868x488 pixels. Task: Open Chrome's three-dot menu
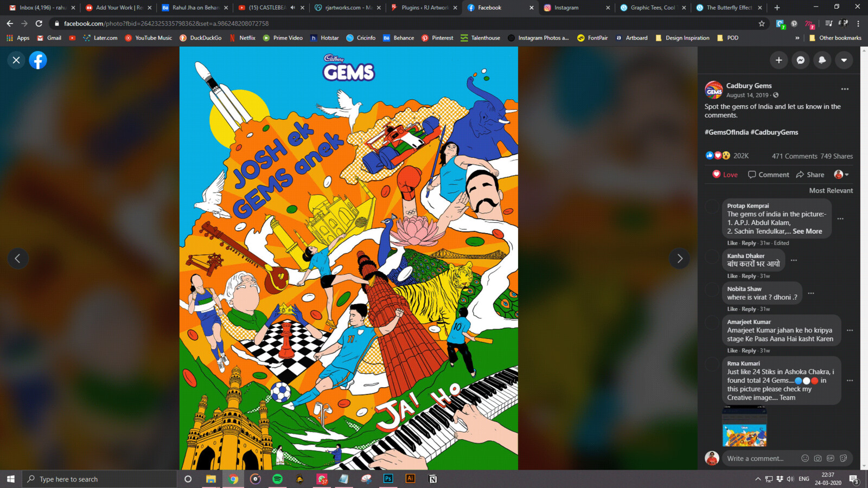pyautogui.click(x=858, y=23)
